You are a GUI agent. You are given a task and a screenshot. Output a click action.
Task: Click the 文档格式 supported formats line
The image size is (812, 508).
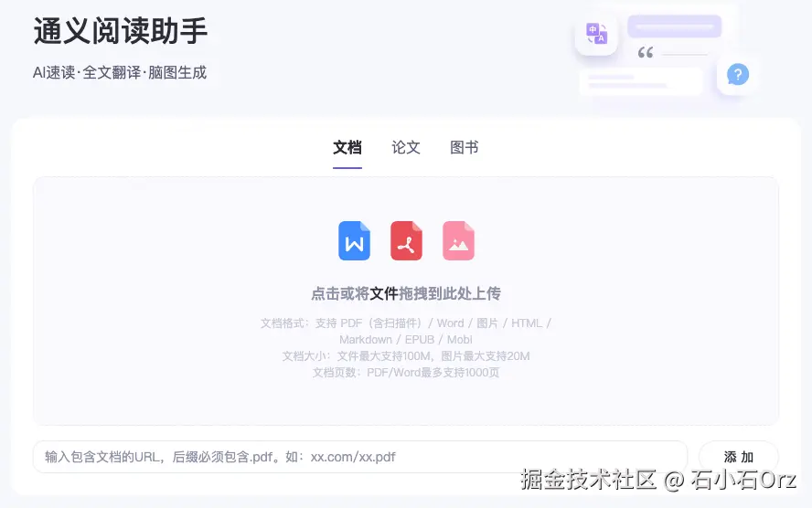[406, 323]
